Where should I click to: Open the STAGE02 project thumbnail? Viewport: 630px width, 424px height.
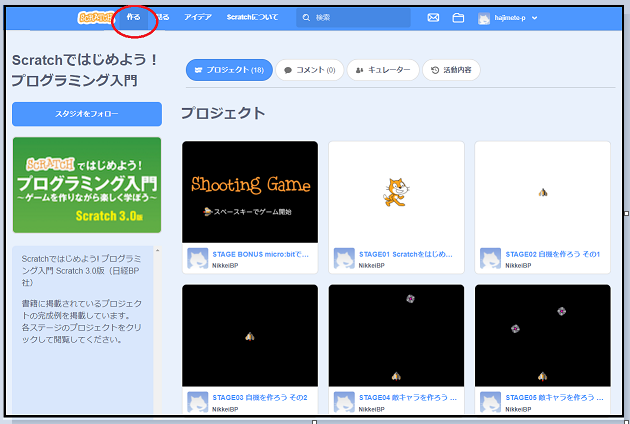pos(542,192)
